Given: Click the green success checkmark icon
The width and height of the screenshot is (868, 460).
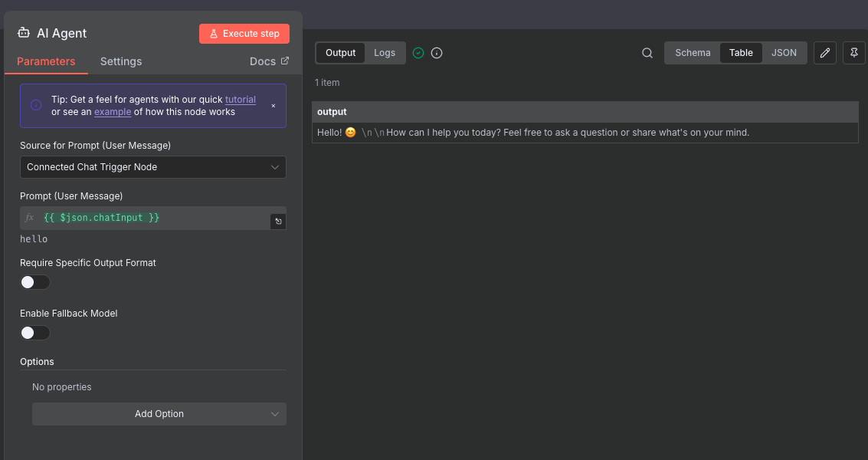Looking at the screenshot, I should pos(418,53).
